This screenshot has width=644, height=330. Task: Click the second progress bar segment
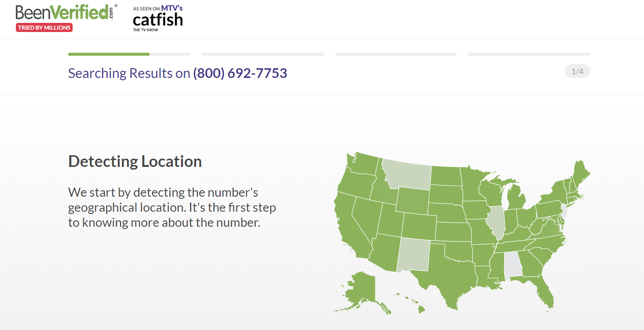coord(262,54)
